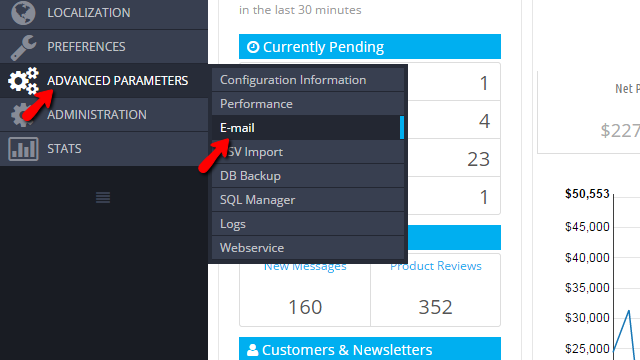Image resolution: width=640 pixels, height=360 pixels.
Task: Click the pending value 23
Action: click(x=478, y=159)
